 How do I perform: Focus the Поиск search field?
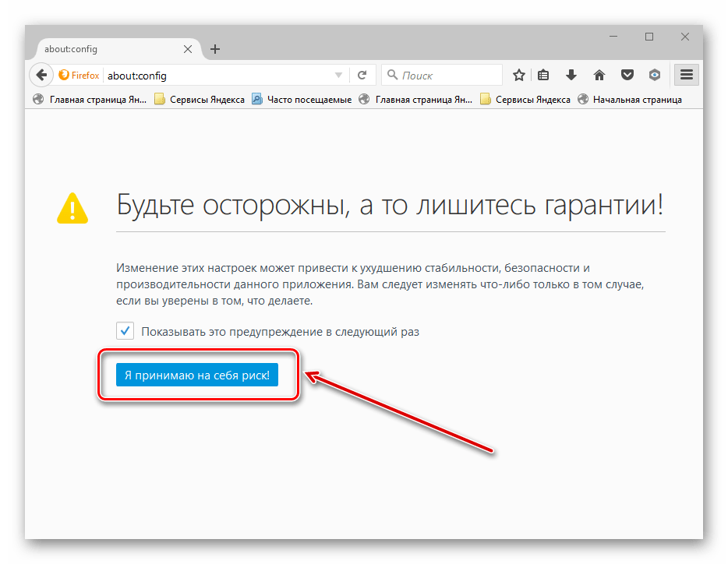[x=442, y=76]
